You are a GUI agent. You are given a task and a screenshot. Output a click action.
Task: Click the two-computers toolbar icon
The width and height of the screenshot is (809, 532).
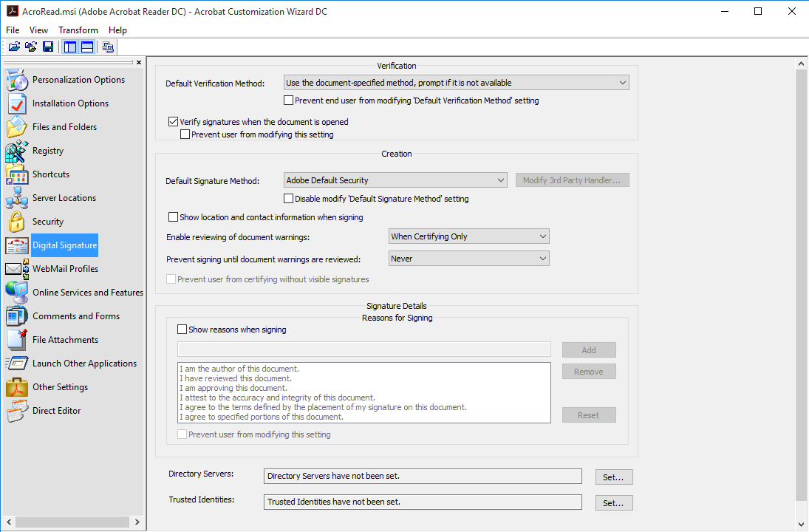point(108,47)
